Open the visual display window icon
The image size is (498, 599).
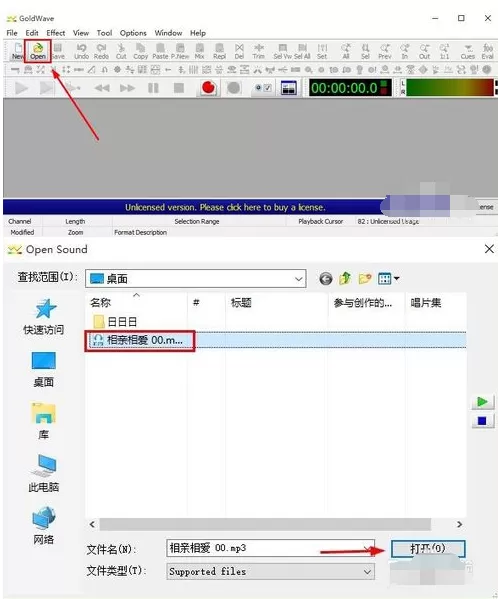click(288, 88)
